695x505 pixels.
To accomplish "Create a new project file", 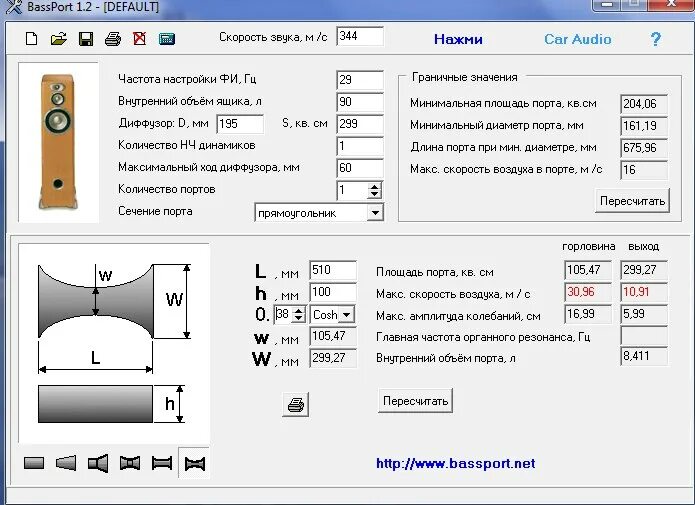I will 31,39.
